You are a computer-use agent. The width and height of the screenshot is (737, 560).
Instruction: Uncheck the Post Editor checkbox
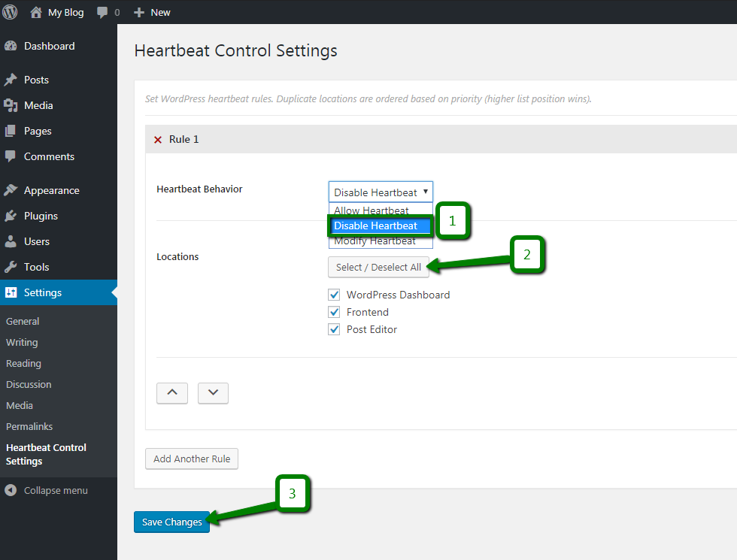pos(334,329)
